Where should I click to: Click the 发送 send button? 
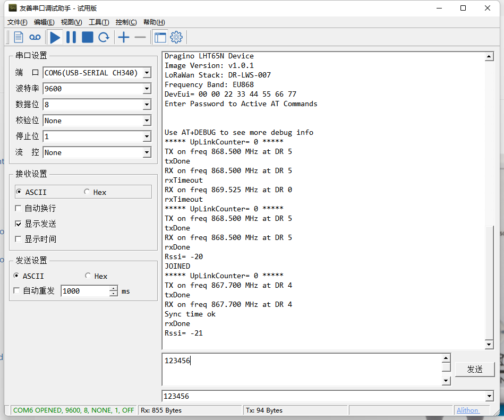475,369
